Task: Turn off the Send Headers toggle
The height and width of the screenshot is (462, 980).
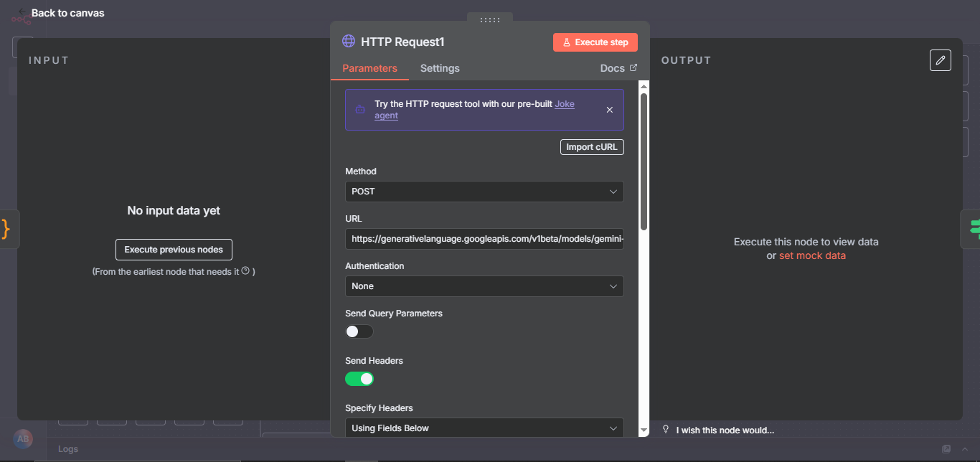Action: 359,379
